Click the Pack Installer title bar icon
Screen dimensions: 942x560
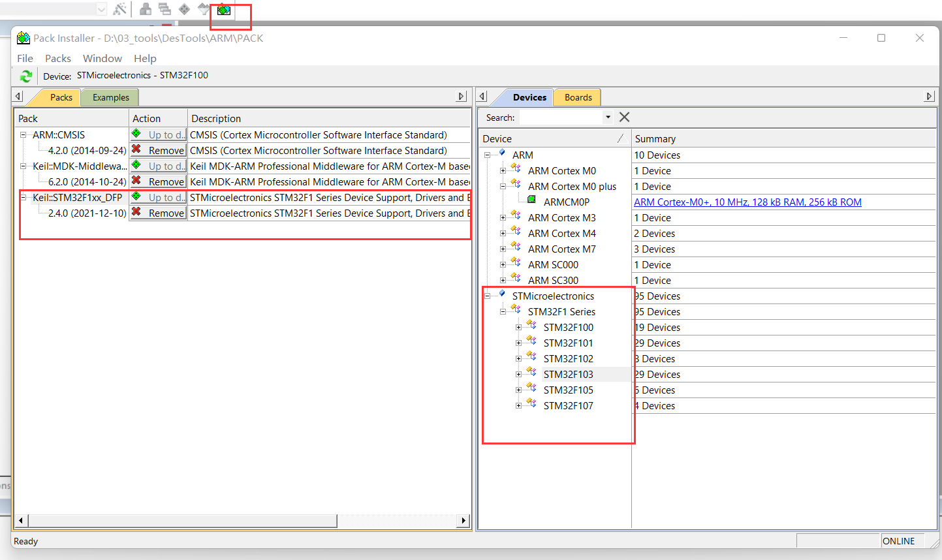coord(24,38)
